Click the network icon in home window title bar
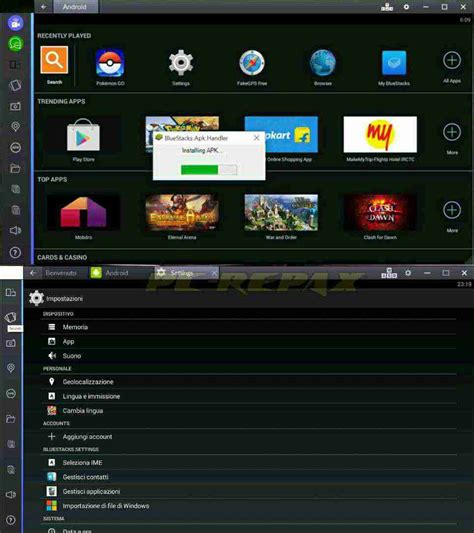 coord(387,7)
